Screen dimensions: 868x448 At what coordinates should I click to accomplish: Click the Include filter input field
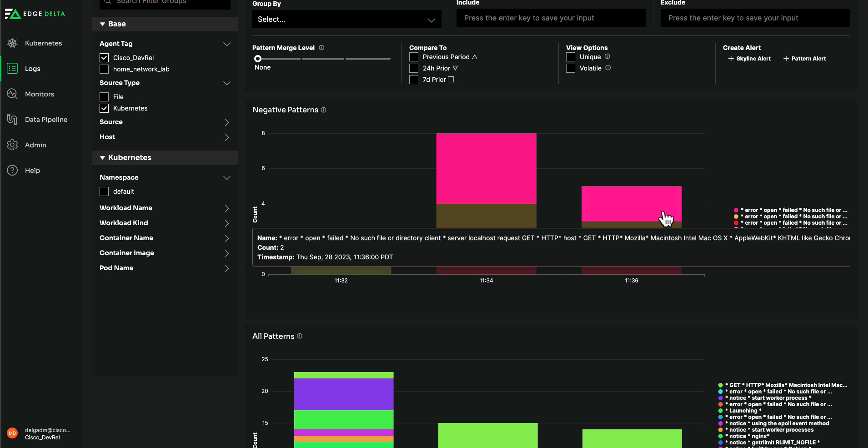[x=551, y=18]
